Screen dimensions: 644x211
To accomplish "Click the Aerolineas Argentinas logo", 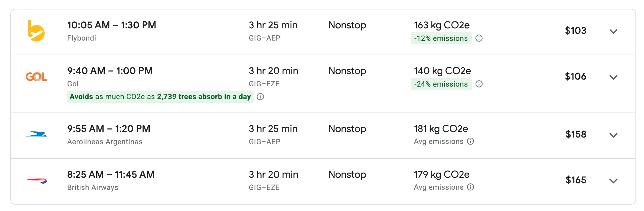I will point(36,134).
